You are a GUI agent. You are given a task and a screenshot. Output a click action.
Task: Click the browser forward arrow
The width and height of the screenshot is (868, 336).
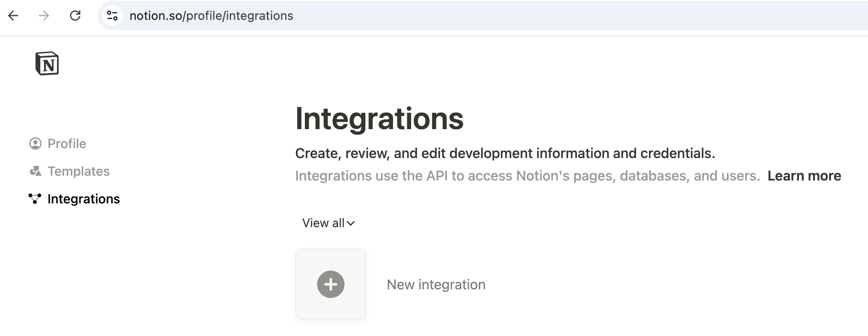click(44, 16)
